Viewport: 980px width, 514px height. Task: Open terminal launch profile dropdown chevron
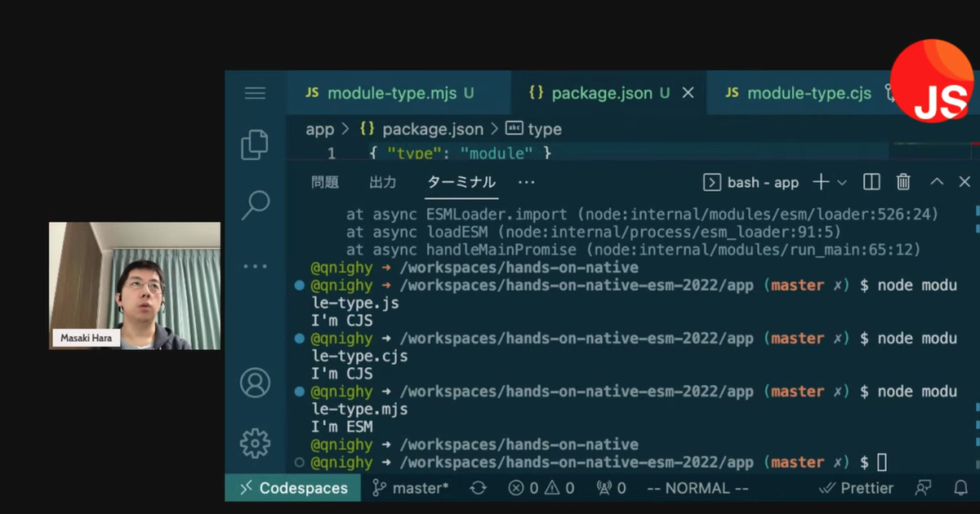(x=841, y=181)
